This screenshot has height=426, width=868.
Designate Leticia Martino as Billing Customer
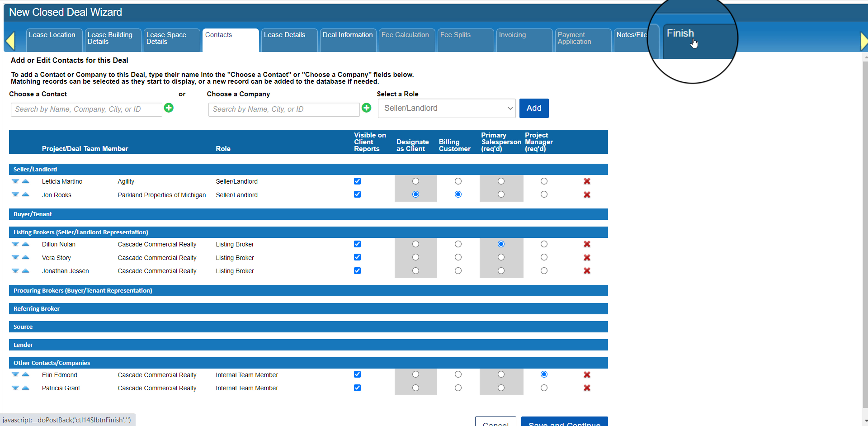coord(458,181)
